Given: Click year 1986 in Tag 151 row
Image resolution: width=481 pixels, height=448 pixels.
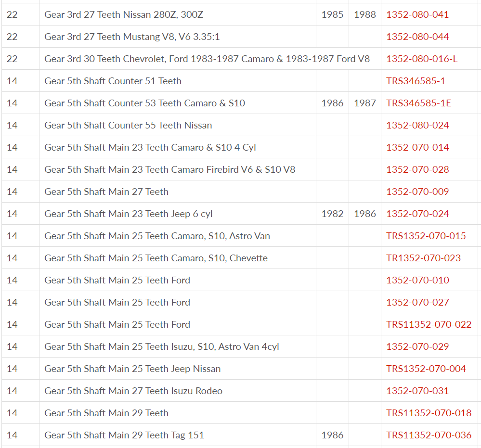Looking at the screenshot, I should (x=332, y=435).
